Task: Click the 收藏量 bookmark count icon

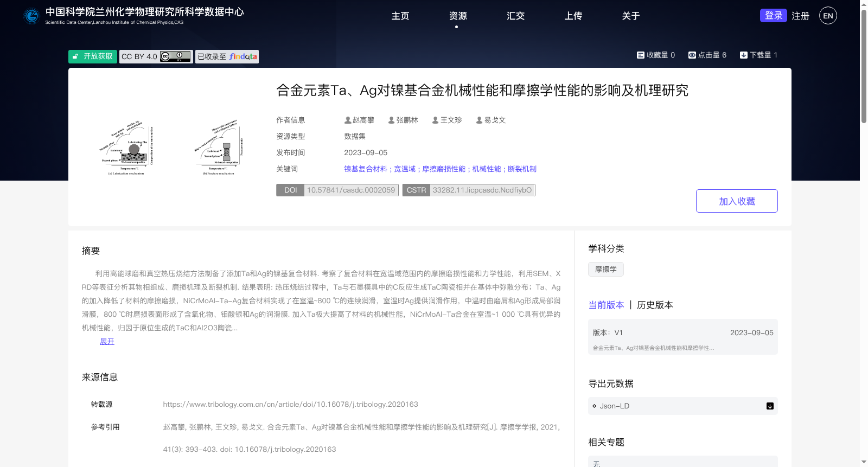Action: 641,55
